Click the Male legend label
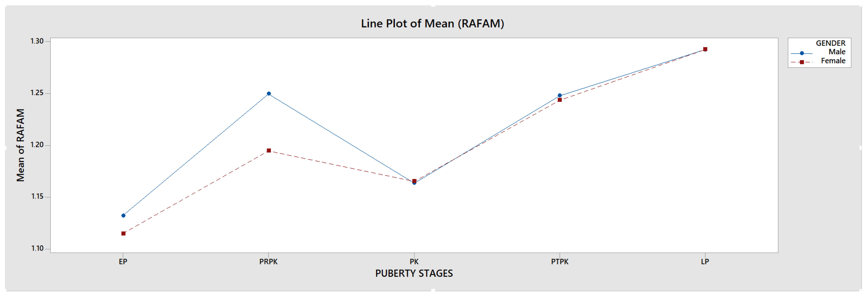Screen dimensions: 868x296 coord(837,52)
